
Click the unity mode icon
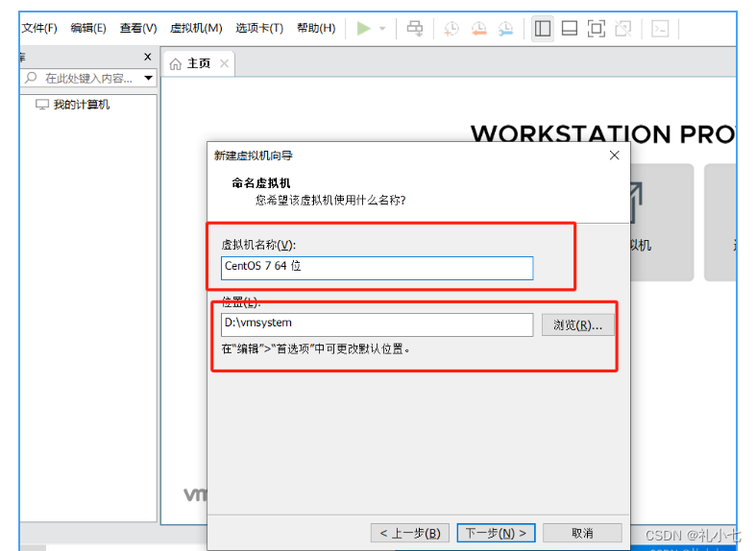pyautogui.click(x=623, y=29)
